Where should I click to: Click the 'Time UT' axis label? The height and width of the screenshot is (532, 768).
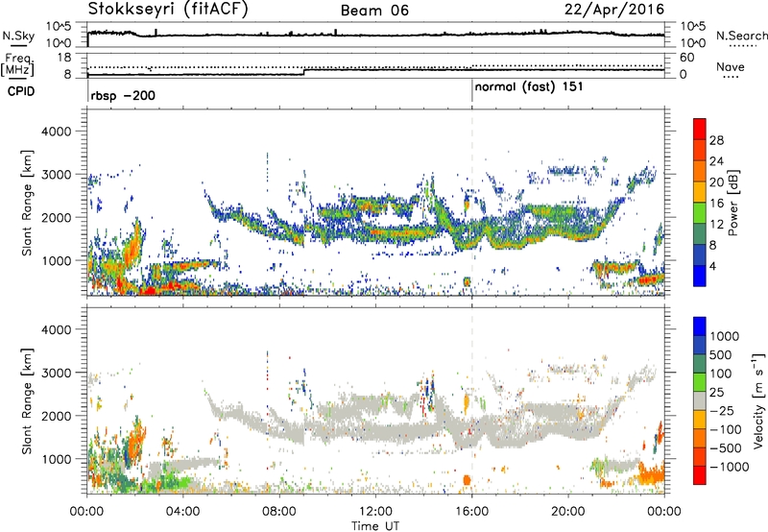click(375, 526)
